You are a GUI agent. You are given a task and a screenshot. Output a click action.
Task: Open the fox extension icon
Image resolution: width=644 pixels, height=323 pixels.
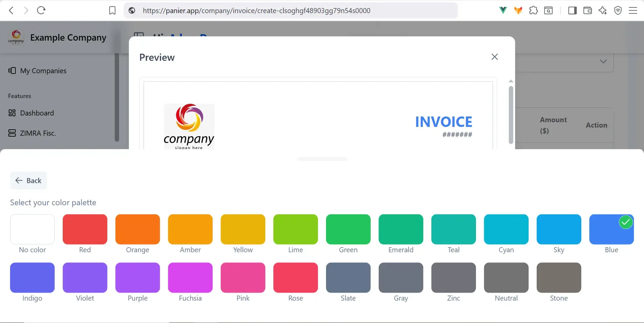pyautogui.click(x=518, y=10)
